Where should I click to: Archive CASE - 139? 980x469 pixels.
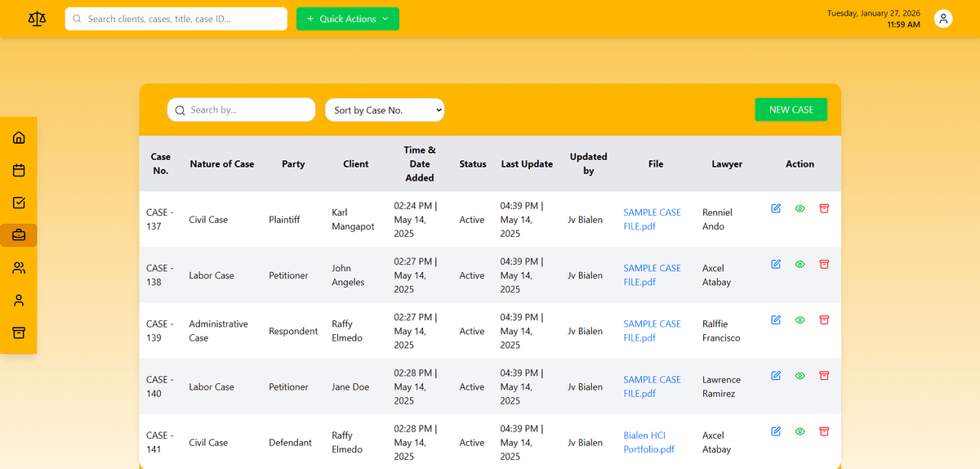coord(824,319)
